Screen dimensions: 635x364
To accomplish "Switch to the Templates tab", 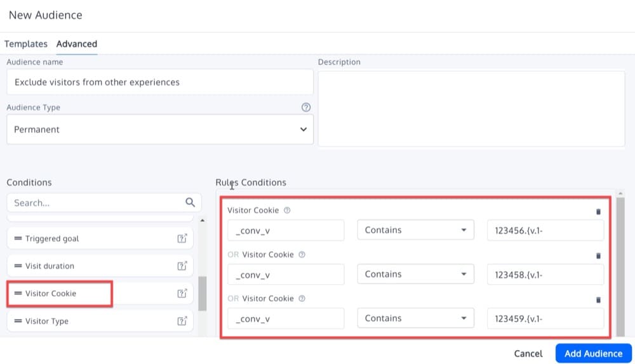I will click(26, 44).
